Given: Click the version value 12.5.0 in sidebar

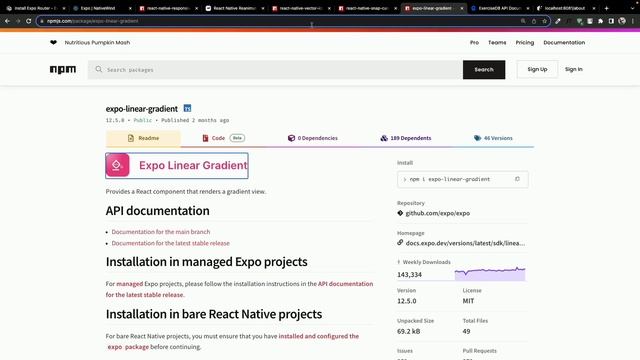Looking at the screenshot, I should coord(407,301).
